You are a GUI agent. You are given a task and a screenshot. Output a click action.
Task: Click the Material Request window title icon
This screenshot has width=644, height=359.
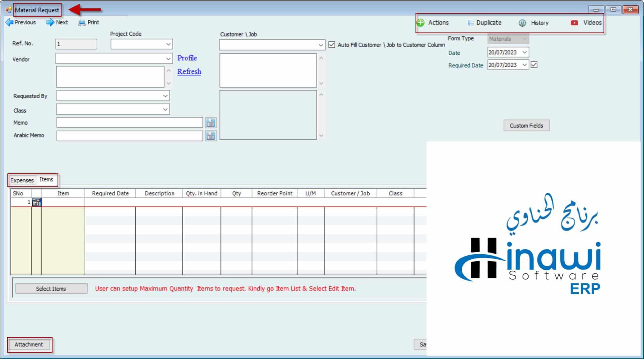tap(9, 10)
